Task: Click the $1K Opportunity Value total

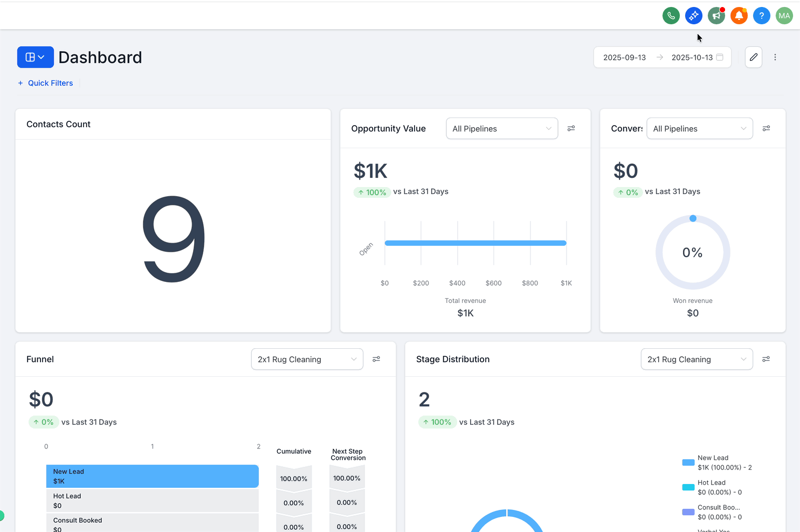Action: point(370,171)
